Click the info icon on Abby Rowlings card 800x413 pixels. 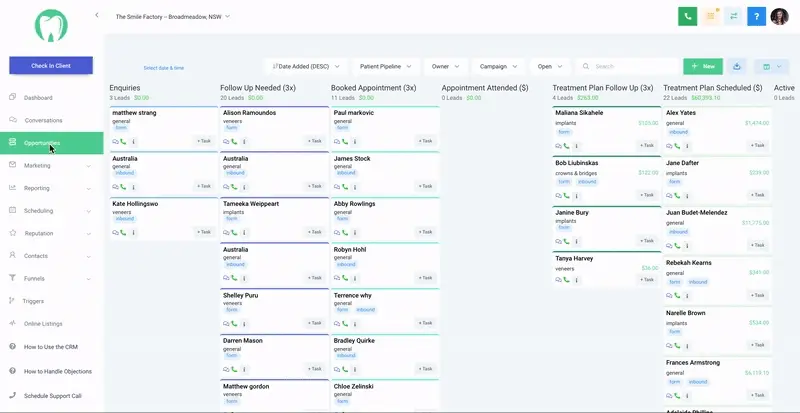355,232
